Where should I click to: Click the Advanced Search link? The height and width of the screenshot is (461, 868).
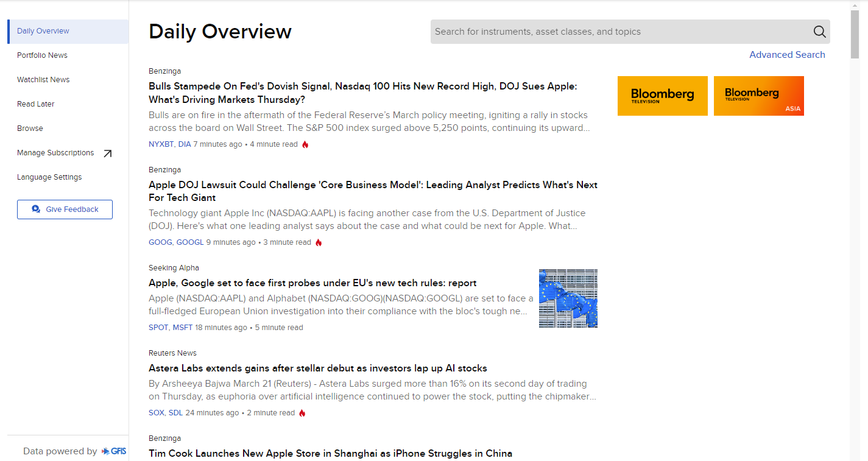[x=787, y=54]
